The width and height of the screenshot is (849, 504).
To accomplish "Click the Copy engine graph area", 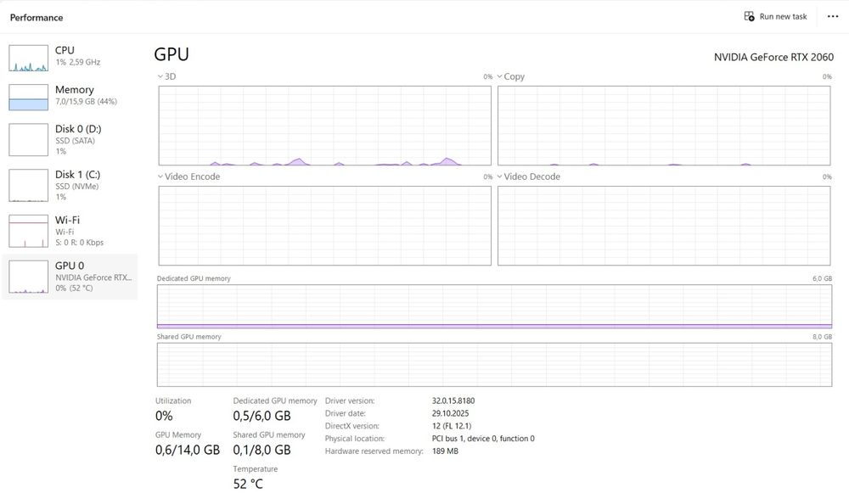I will pos(664,126).
